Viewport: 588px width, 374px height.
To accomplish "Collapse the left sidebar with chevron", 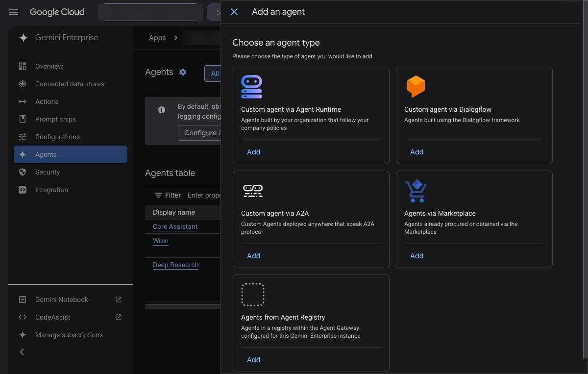I will pos(22,352).
